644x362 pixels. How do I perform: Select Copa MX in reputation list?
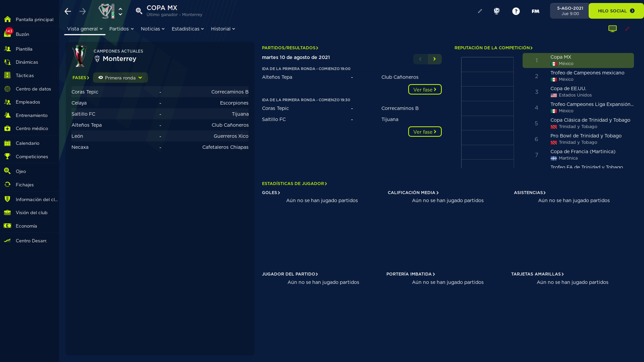[578, 60]
